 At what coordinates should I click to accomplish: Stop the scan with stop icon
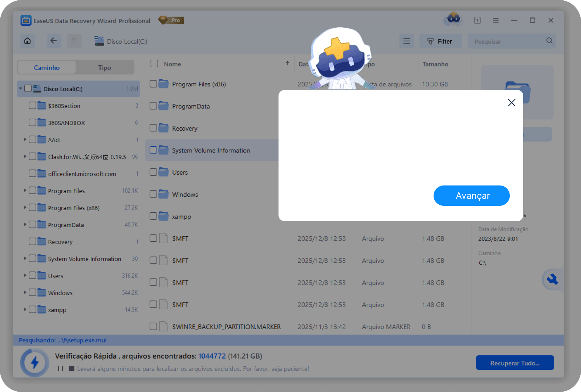pyautogui.click(x=72, y=369)
